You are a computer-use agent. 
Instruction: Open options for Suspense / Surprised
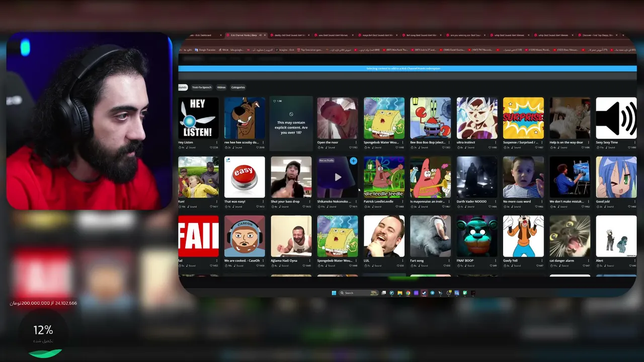(x=542, y=142)
